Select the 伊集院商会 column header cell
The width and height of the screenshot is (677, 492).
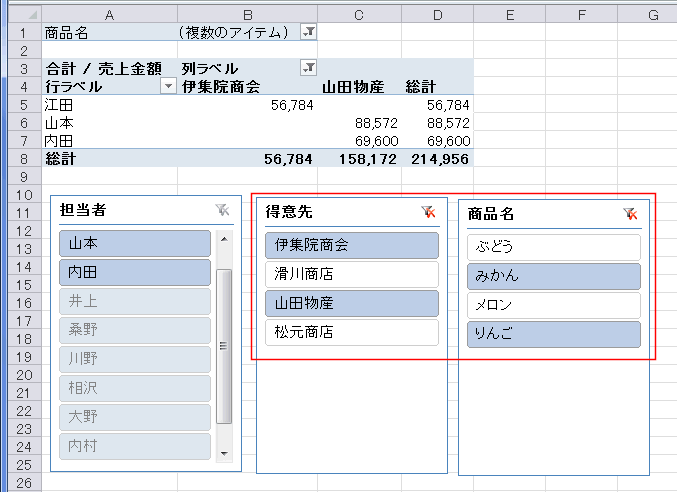tap(247, 87)
